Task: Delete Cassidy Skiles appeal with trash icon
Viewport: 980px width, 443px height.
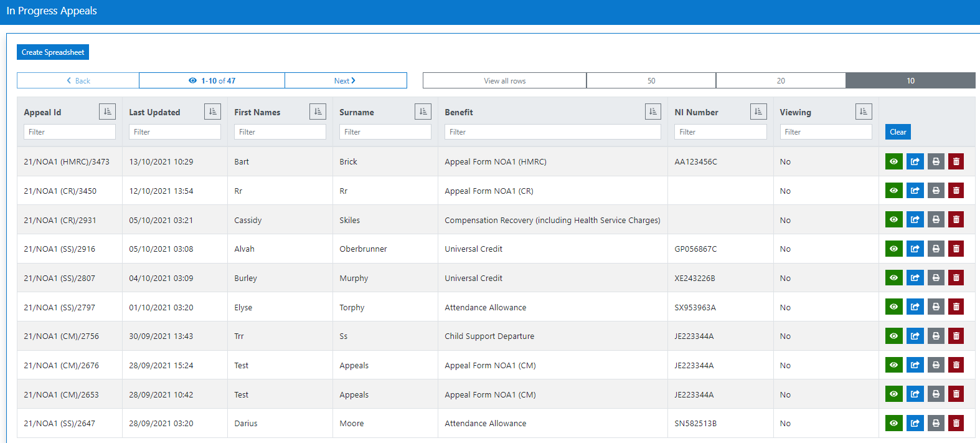Action: click(956, 219)
